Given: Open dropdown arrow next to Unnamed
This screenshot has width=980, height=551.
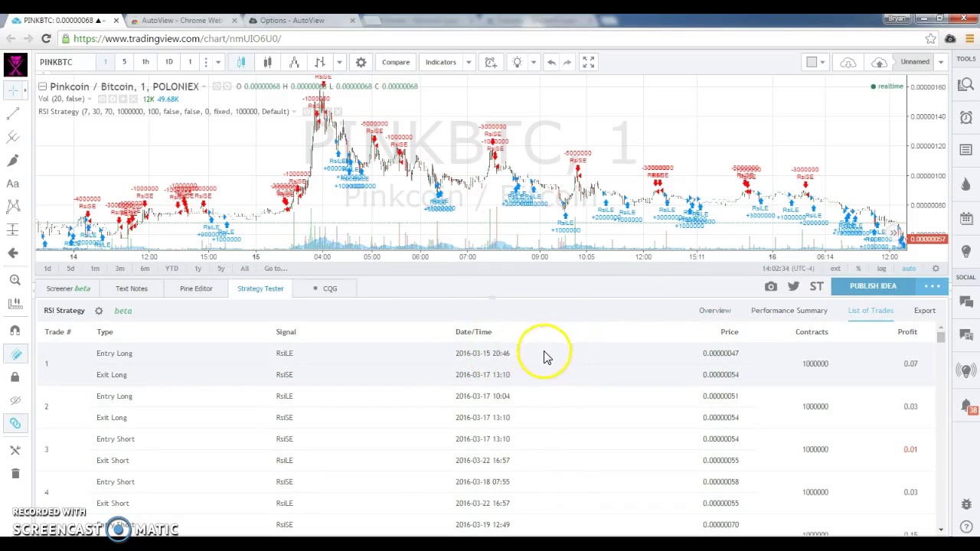Looking at the screenshot, I should (x=941, y=62).
